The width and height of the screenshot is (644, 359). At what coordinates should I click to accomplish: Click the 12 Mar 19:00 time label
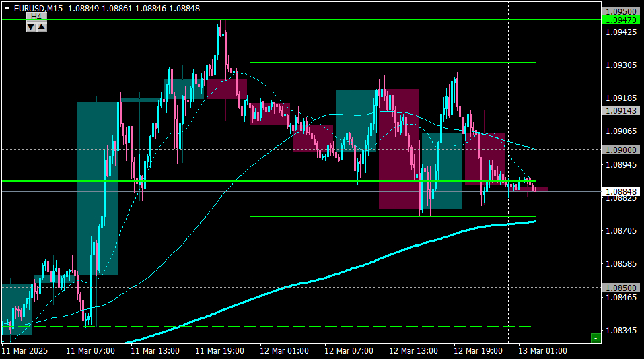point(478,351)
